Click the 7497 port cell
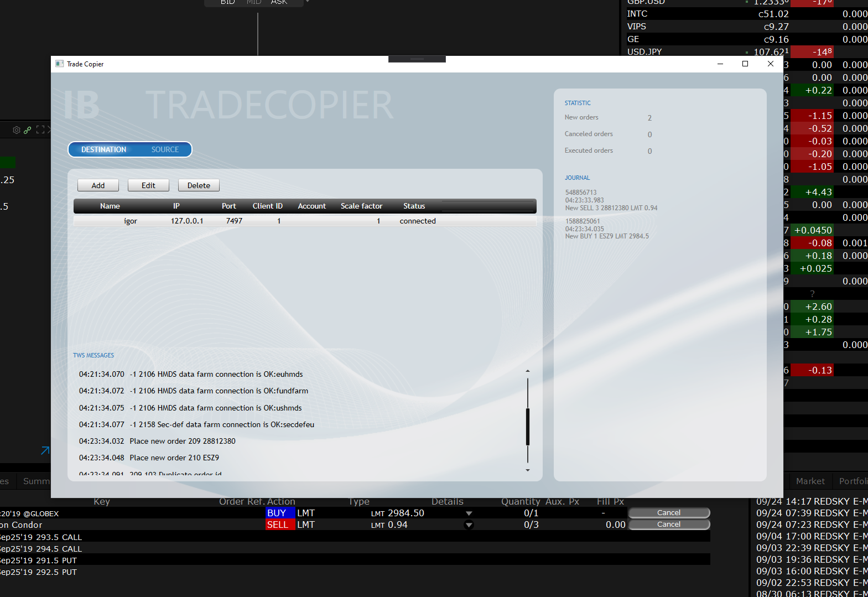Screen dimensions: 868x597 234,221
